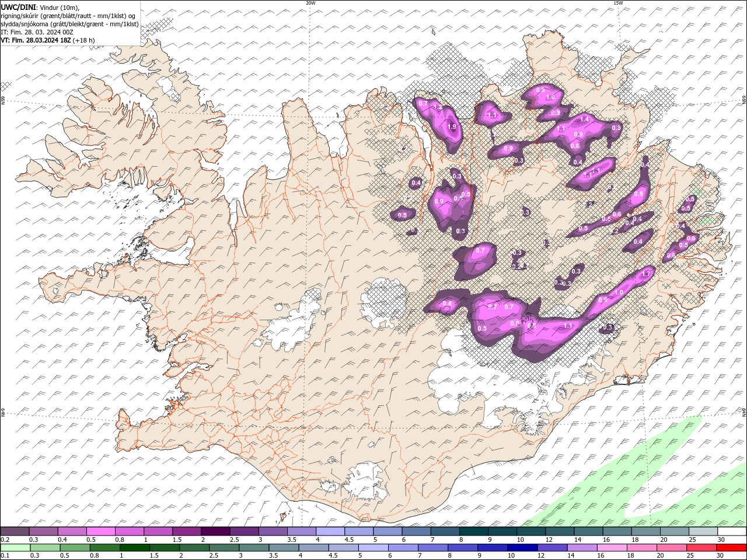Select the pink swatch labeled 18 in the lower scale
Viewport: 747px width, 560px height.
[641, 548]
